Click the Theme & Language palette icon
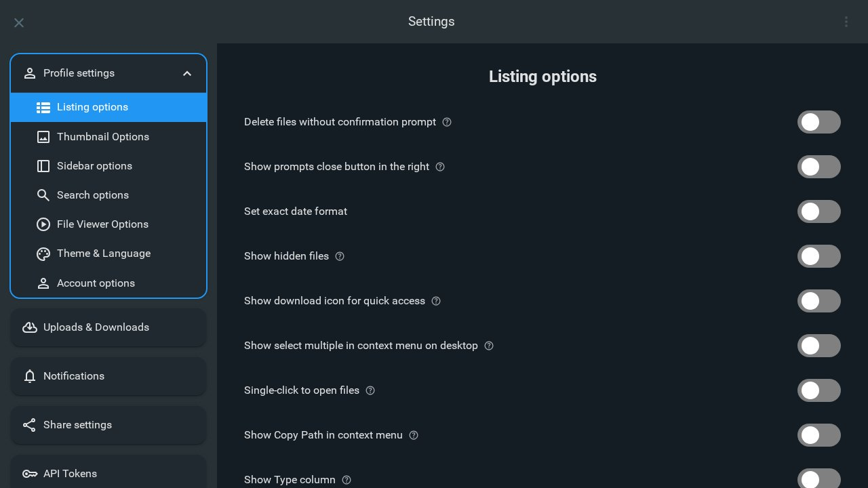This screenshot has width=868, height=488. coord(43,253)
